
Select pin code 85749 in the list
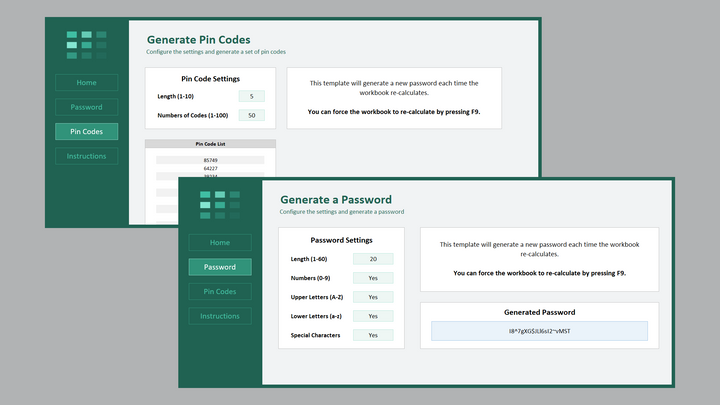coord(210,160)
